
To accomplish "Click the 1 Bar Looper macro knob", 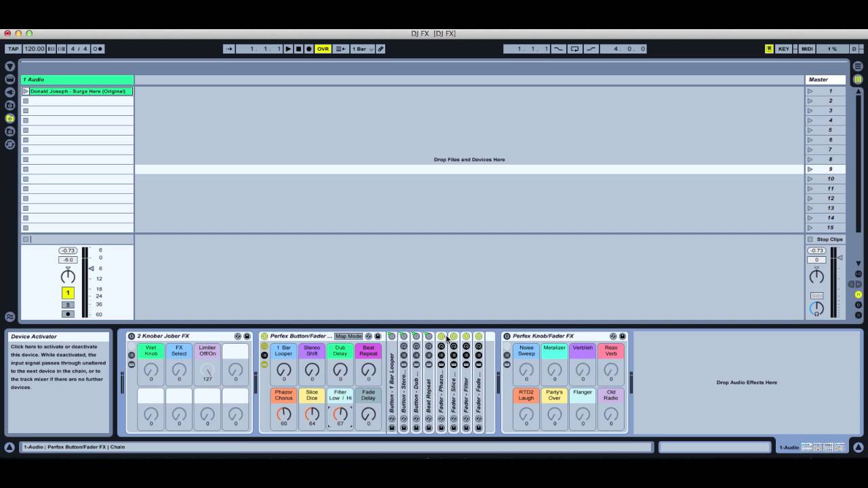I will pyautogui.click(x=283, y=370).
